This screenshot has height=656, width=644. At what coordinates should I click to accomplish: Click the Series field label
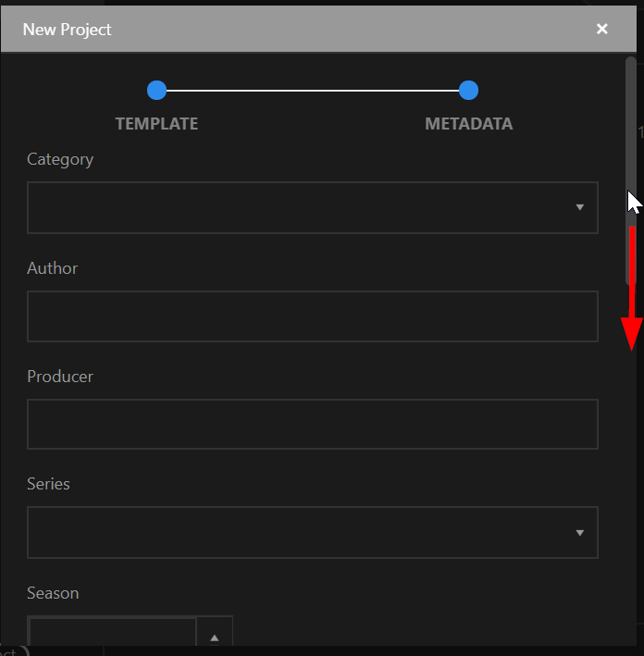(x=48, y=484)
